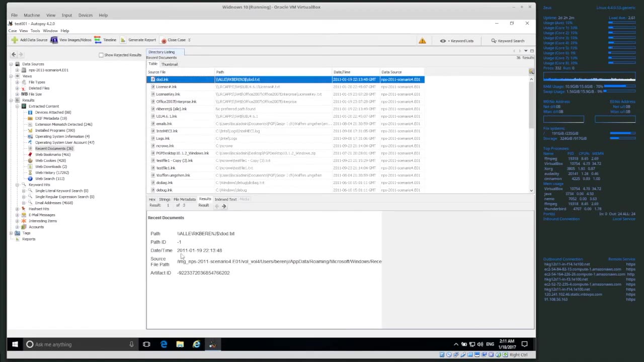Open View Images/Videos tool
644x362 pixels.
pyautogui.click(x=71, y=40)
